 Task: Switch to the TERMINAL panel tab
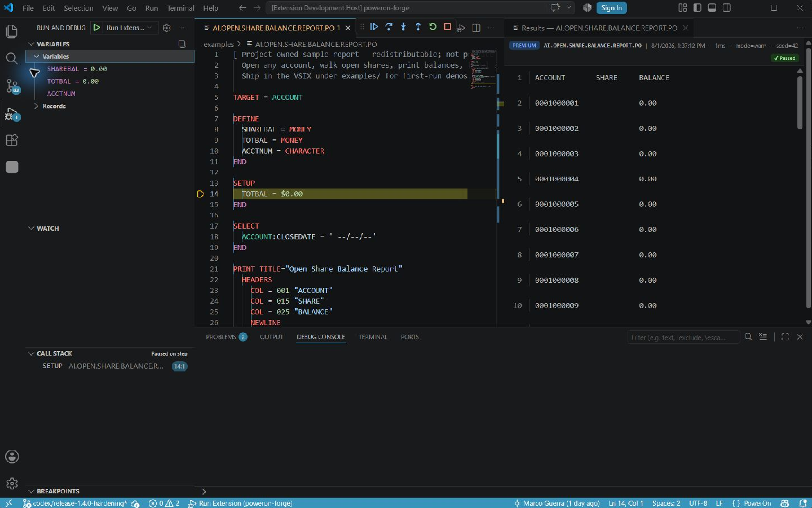(x=373, y=337)
